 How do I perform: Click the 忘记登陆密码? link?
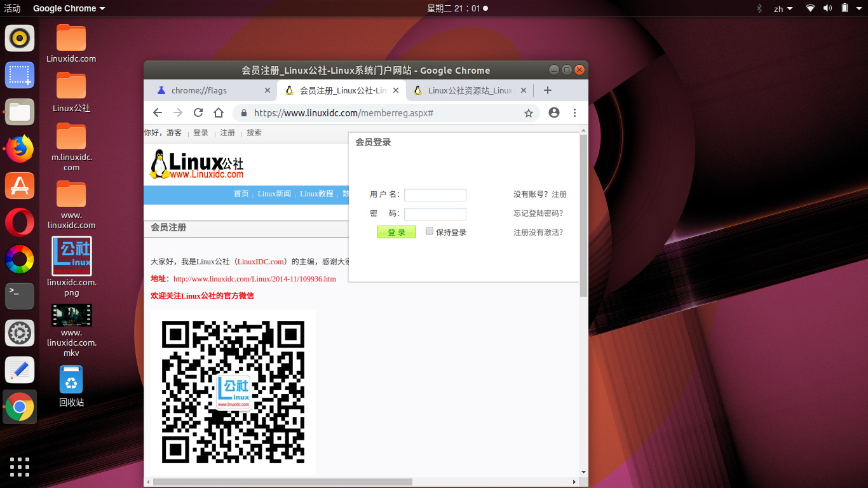(538, 213)
